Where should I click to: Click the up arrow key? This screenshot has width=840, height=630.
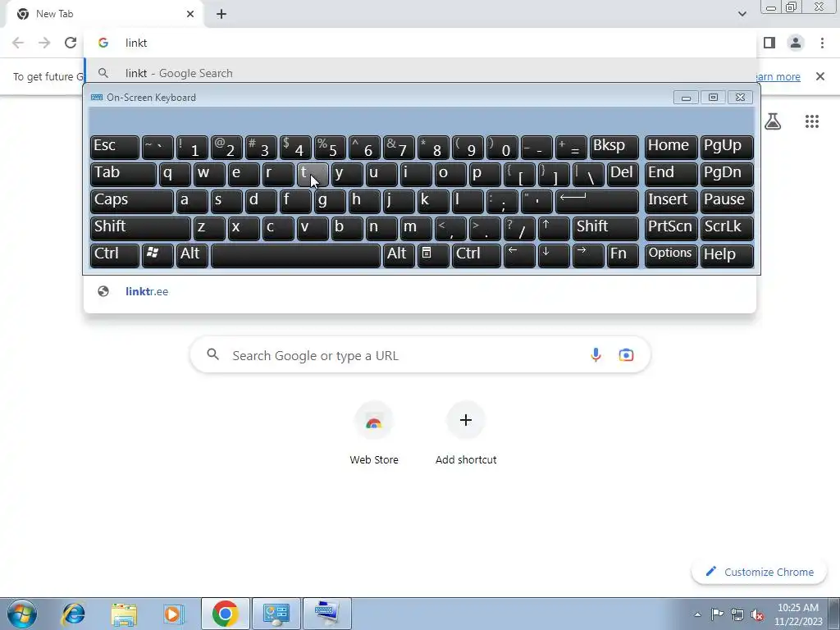click(554, 227)
